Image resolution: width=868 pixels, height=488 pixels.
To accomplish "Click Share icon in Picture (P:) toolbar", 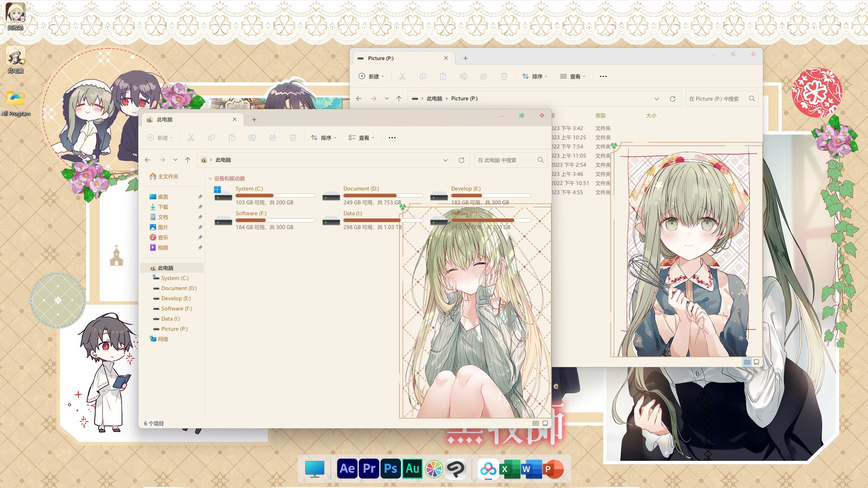I will tap(484, 76).
